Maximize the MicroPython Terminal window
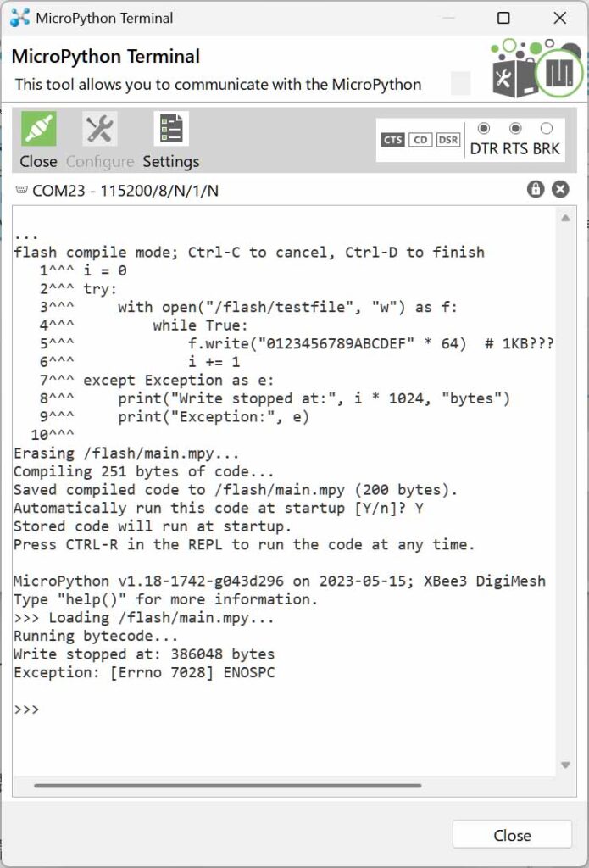This screenshot has height=868, width=589. pyautogui.click(x=503, y=19)
